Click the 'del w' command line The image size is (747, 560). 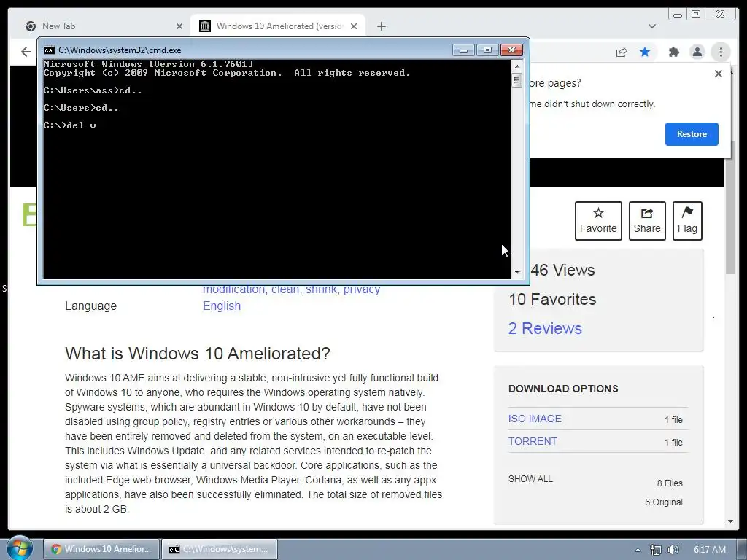click(x=69, y=125)
